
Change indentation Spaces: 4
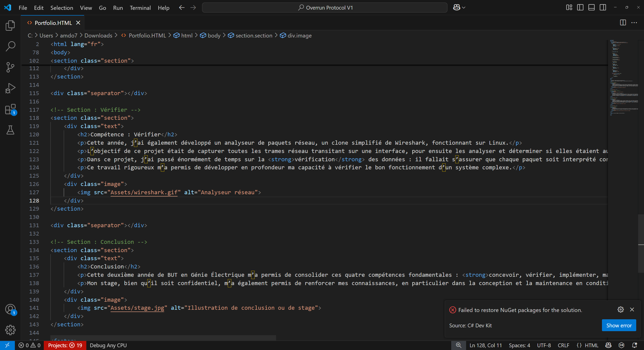(519, 345)
